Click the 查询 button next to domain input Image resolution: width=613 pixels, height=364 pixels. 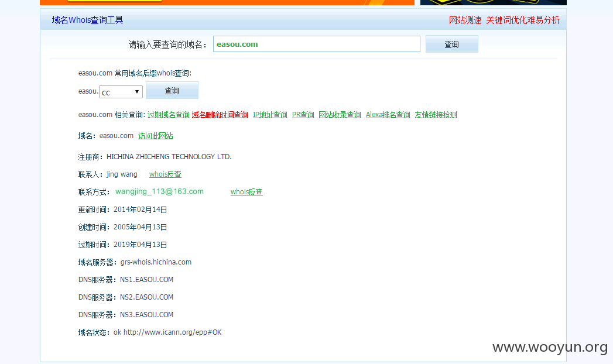(x=451, y=44)
